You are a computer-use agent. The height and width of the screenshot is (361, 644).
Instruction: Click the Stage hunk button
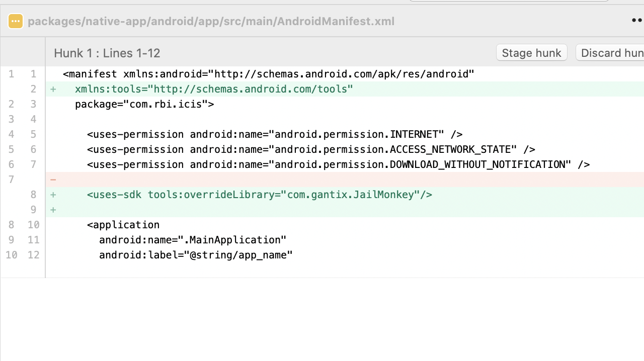532,53
